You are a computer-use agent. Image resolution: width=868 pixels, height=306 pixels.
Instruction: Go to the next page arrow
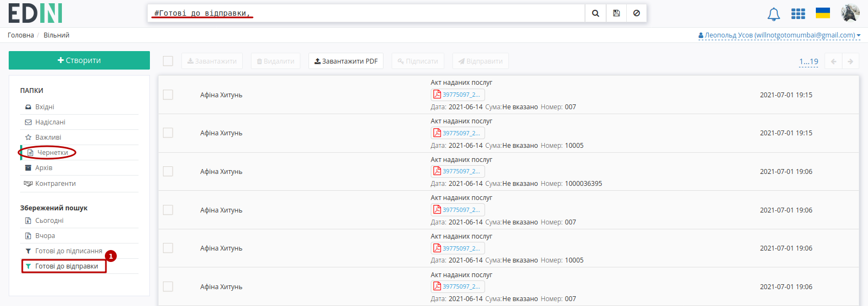point(851,61)
